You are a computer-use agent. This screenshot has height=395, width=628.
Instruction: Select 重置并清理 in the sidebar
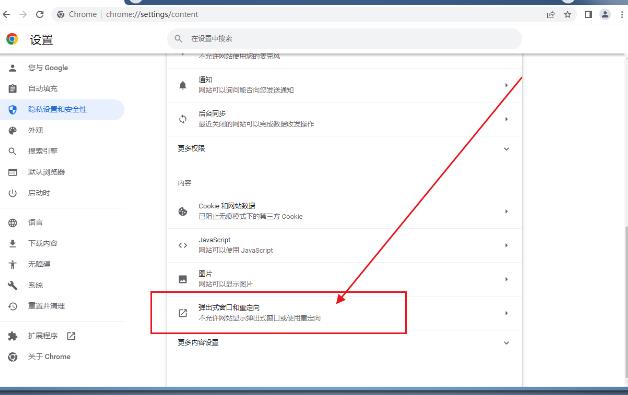point(62,306)
